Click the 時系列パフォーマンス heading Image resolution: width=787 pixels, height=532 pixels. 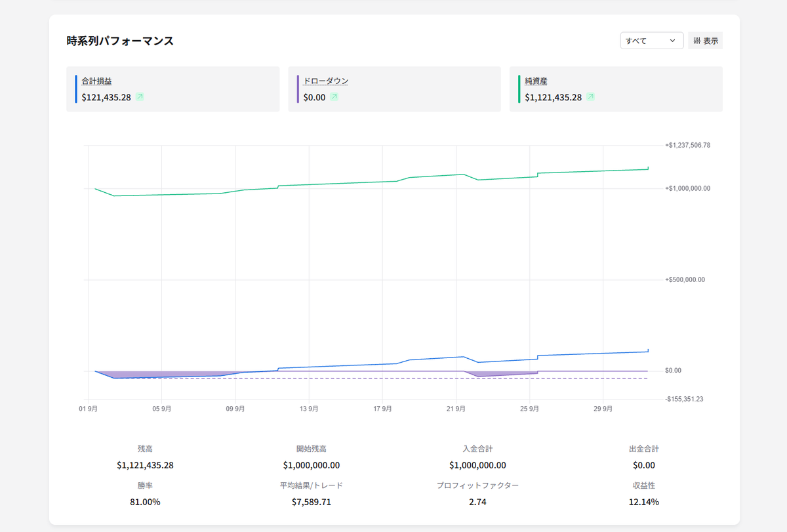(x=120, y=41)
